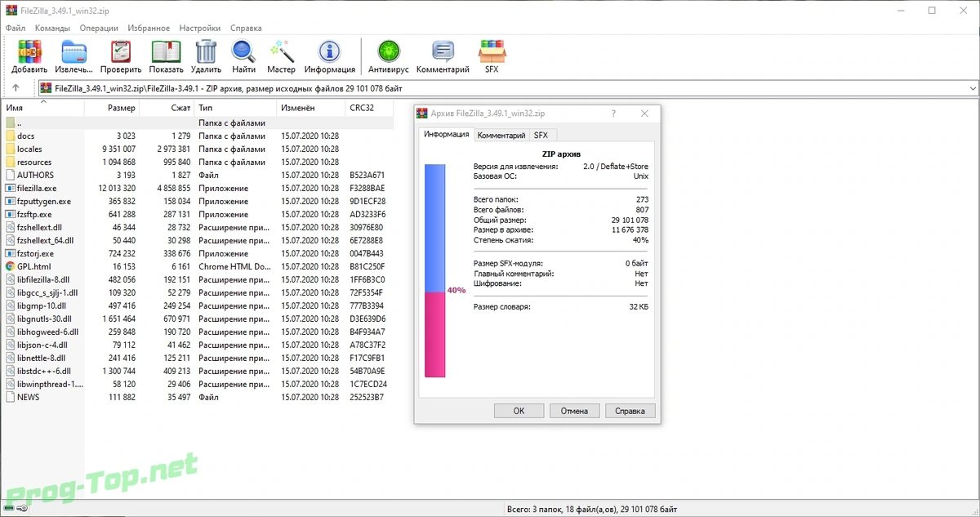Open the Настройки menu
This screenshot has height=517, width=980.
(x=201, y=28)
